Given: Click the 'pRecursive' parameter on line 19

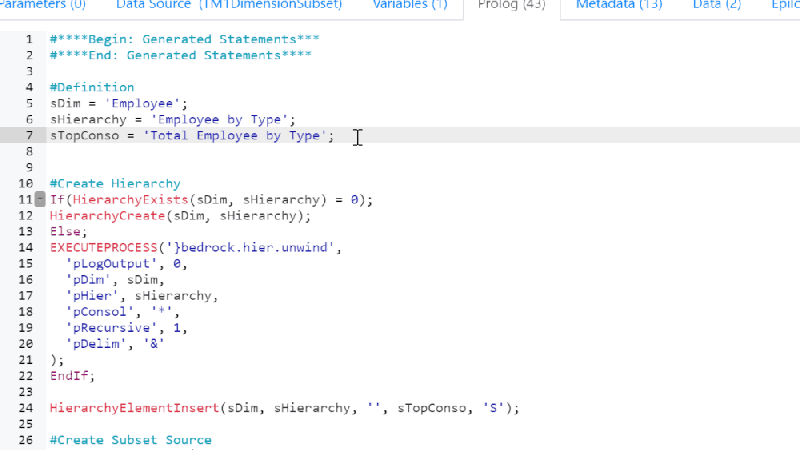Looking at the screenshot, I should pos(111,328).
